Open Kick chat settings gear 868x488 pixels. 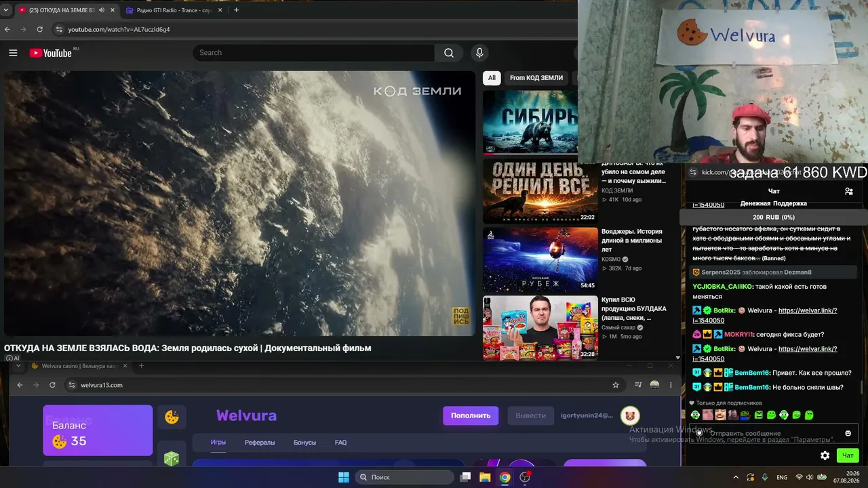825,455
